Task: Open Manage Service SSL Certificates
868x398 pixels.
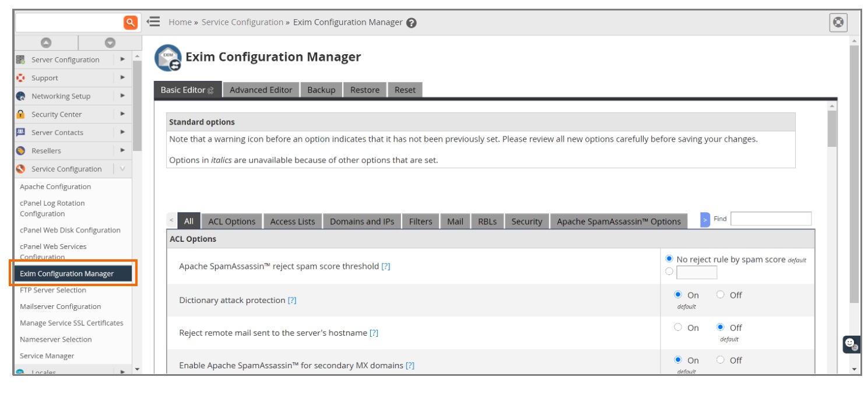Action: pos(72,323)
